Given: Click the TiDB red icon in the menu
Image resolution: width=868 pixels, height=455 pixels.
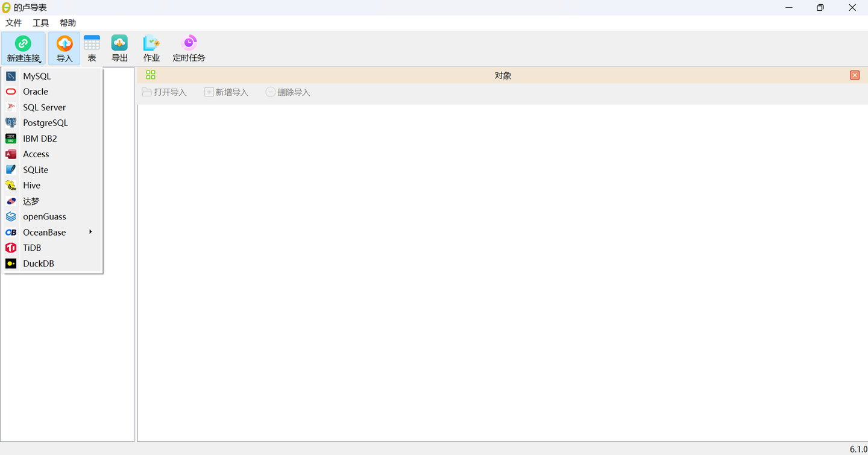Looking at the screenshot, I should point(11,248).
